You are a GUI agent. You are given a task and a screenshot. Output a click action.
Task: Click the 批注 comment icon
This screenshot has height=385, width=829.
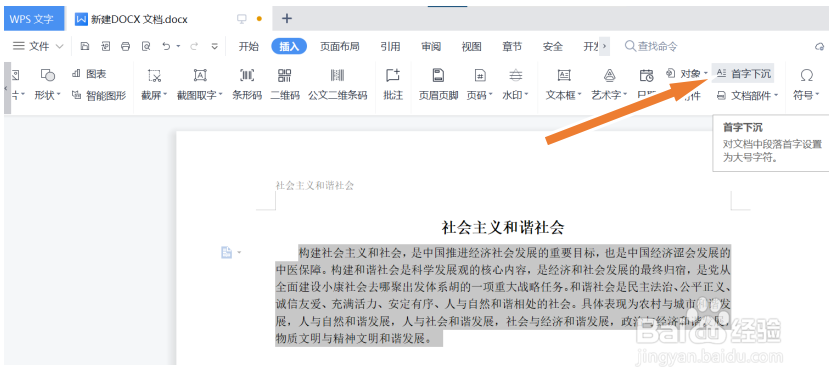click(393, 76)
